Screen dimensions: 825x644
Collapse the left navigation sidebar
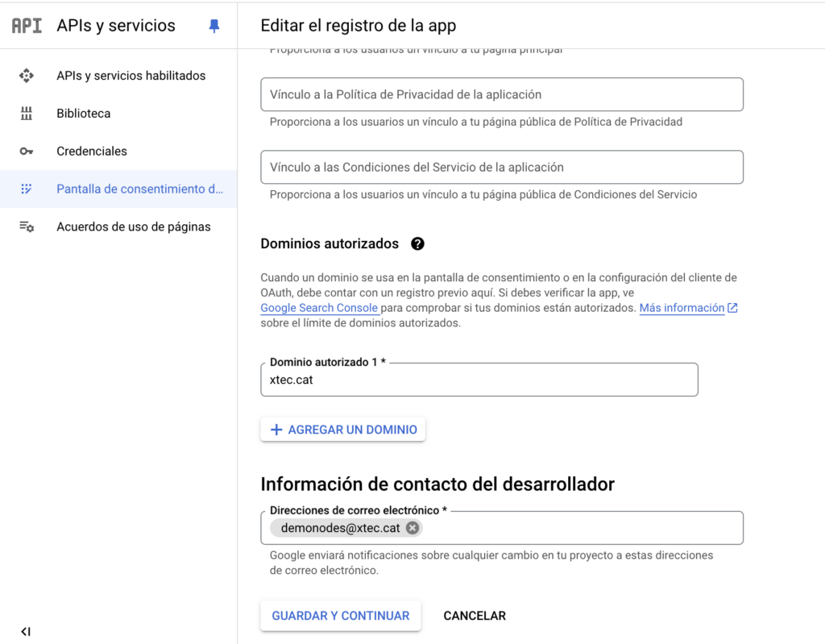(x=26, y=631)
